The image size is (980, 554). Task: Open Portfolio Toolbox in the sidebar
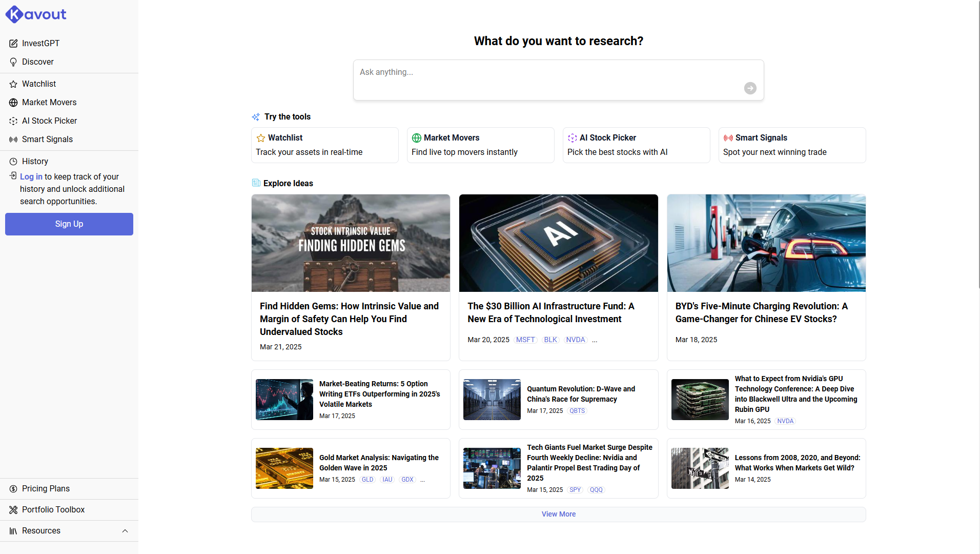point(53,510)
